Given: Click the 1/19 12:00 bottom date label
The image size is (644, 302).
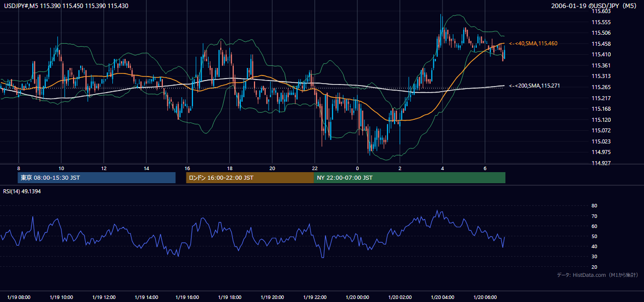Looking at the screenshot, I should click(x=103, y=297).
